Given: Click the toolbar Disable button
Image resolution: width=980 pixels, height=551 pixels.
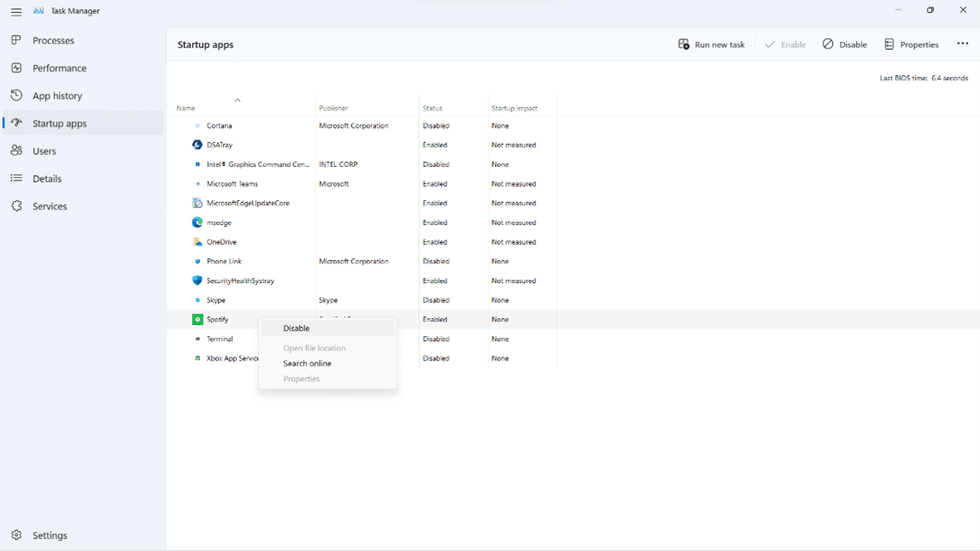Looking at the screenshot, I should [844, 44].
